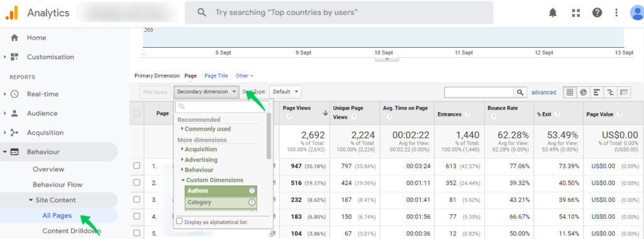Tick the checkbox for row 1
644x239 pixels.
pos(136,165)
